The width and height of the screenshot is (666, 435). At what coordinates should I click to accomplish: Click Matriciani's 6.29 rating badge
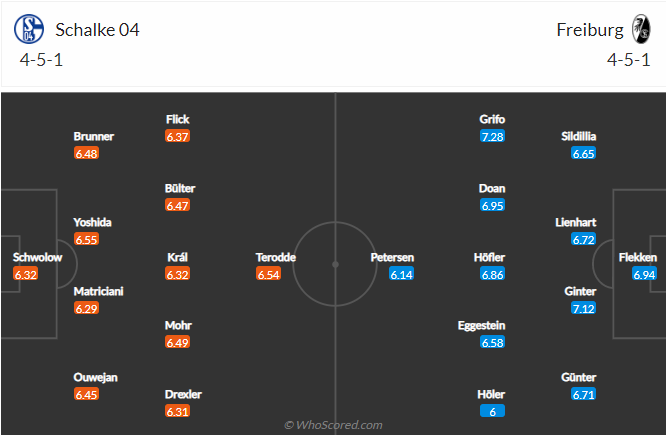coord(86,308)
